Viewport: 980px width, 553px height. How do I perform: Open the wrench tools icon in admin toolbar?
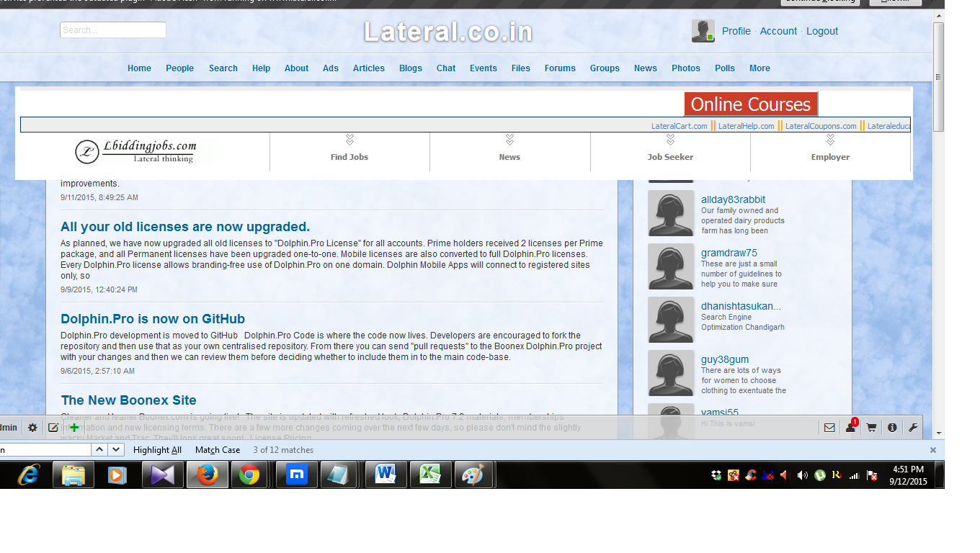913,428
